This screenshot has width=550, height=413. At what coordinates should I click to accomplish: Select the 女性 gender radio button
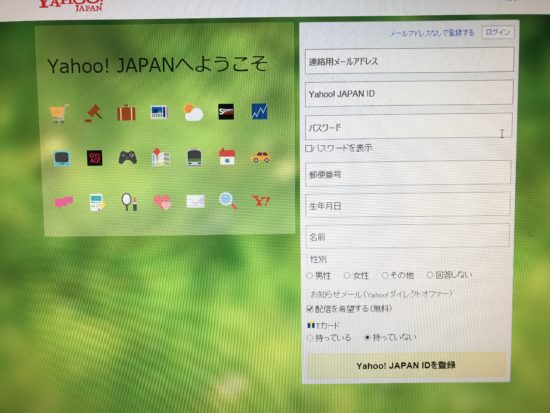click(x=347, y=275)
